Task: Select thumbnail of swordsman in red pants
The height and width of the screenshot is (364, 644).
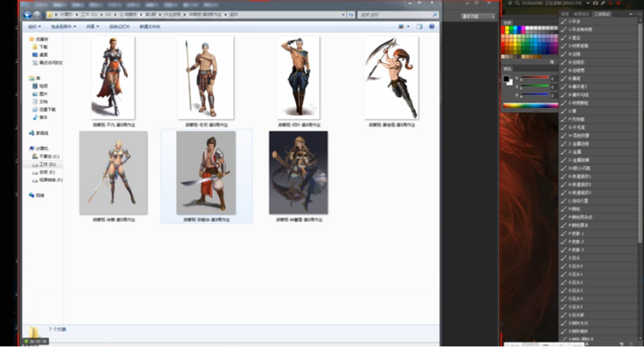Action: [x=206, y=173]
